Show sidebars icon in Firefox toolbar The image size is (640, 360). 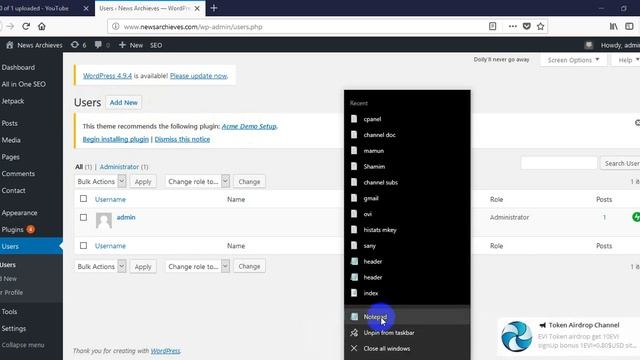(629, 27)
